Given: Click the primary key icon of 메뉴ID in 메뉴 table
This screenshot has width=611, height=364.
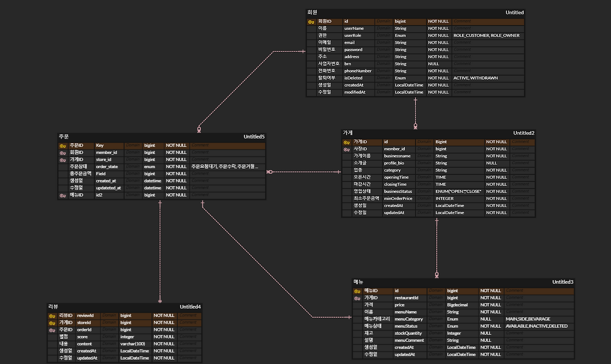Looking at the screenshot, I should [x=357, y=291].
